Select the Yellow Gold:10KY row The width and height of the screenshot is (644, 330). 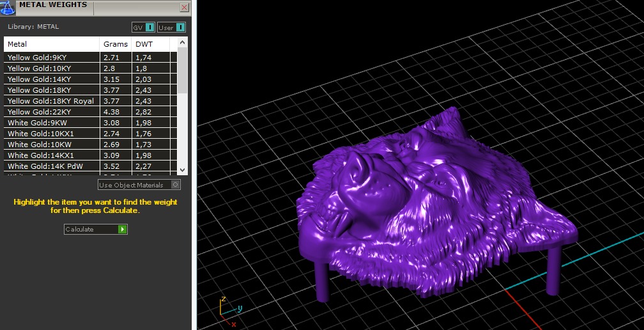tap(90, 68)
